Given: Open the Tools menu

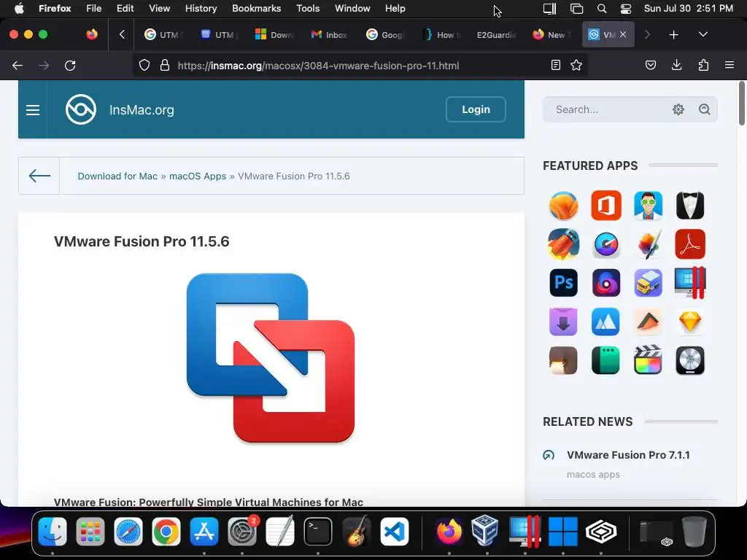Looking at the screenshot, I should (308, 8).
